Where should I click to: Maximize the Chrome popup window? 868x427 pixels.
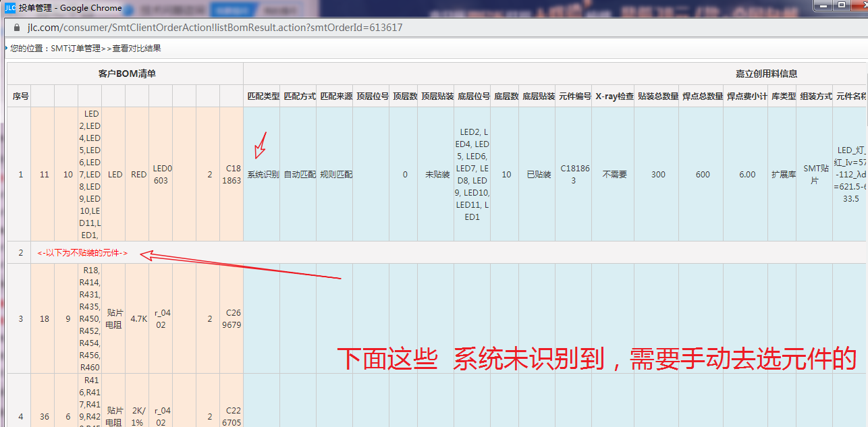pyautogui.click(x=841, y=5)
